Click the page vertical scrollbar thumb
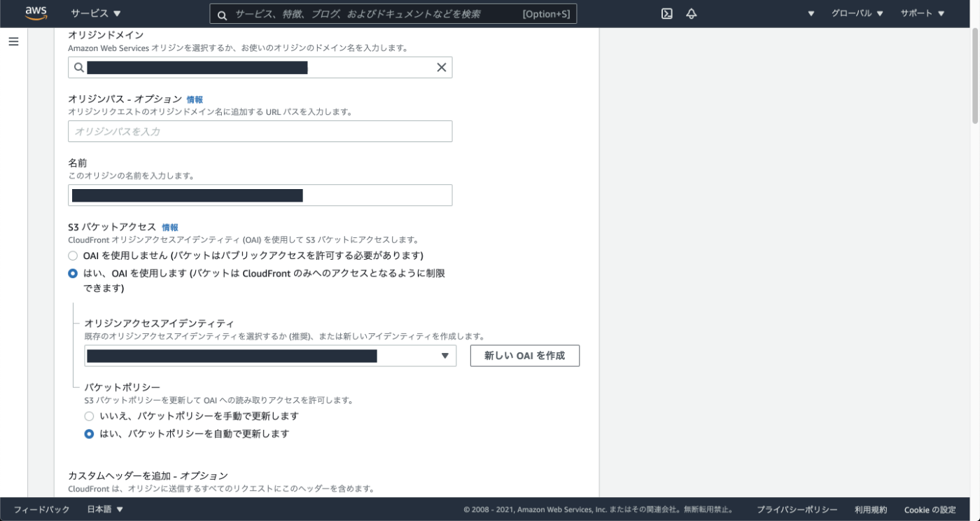The width and height of the screenshot is (980, 521). coord(975,76)
